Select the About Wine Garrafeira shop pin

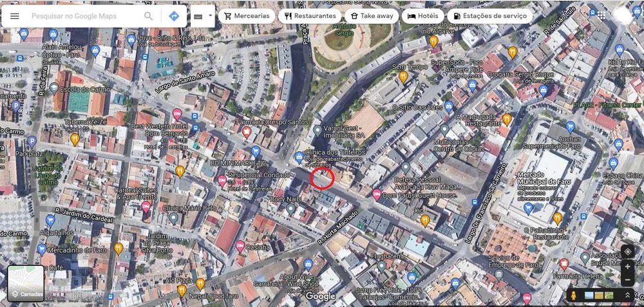click(308, 265)
